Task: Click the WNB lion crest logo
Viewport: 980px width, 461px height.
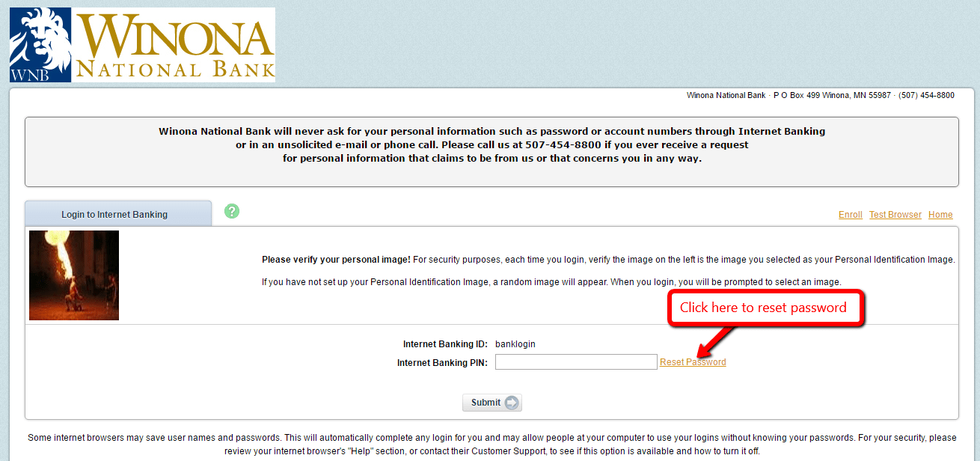Action: [39, 43]
